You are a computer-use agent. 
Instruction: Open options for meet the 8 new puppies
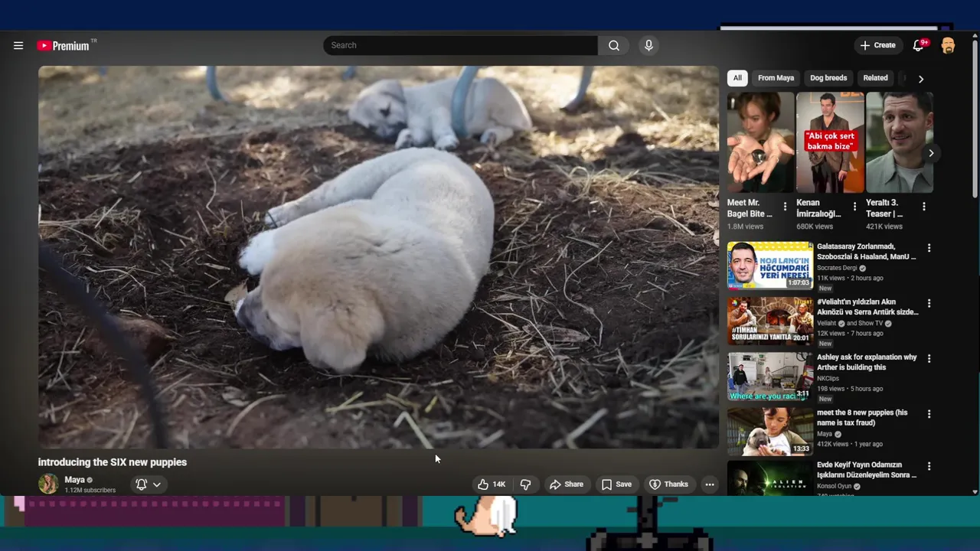929,414
